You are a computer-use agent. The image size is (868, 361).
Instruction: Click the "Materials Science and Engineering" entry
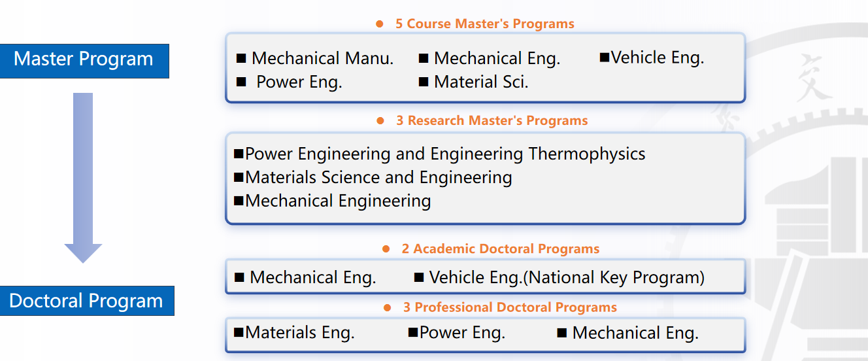[x=378, y=178]
